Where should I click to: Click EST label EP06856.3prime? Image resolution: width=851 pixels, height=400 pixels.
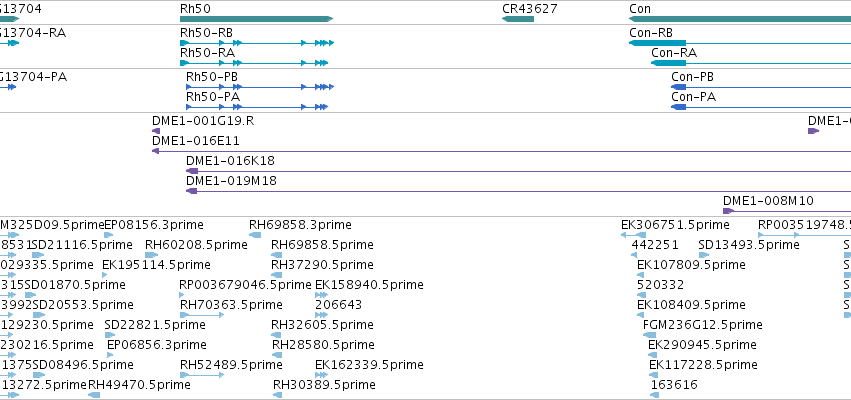(x=157, y=345)
